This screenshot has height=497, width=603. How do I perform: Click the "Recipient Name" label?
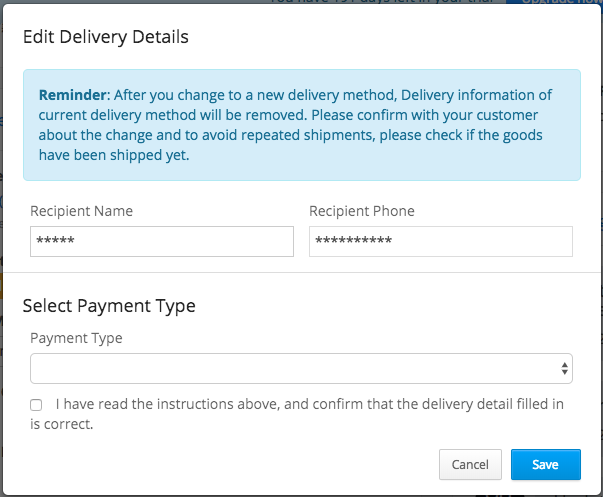click(x=81, y=211)
